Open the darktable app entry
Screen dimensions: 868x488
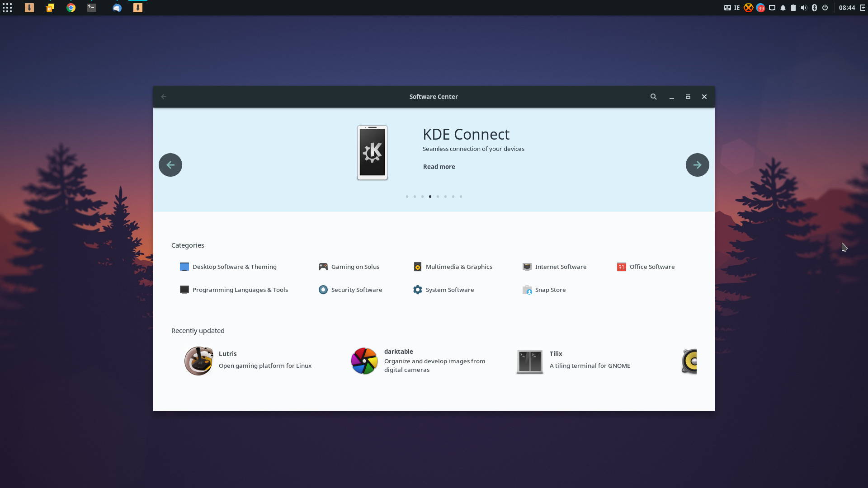point(418,361)
